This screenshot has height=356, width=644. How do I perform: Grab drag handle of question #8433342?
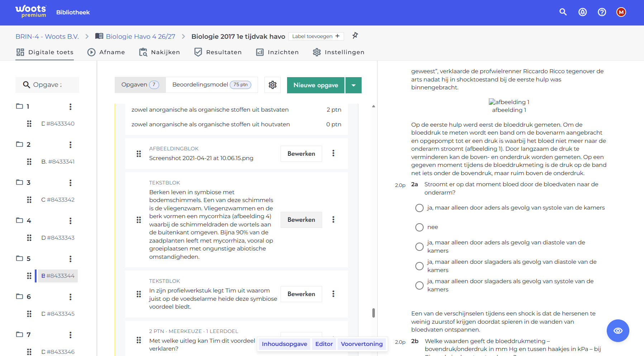point(29,200)
